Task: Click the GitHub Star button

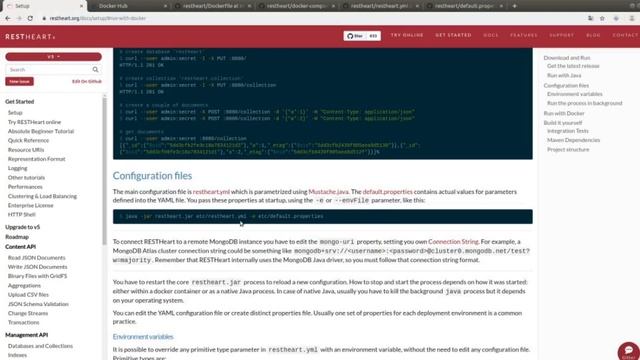Action: (x=355, y=36)
